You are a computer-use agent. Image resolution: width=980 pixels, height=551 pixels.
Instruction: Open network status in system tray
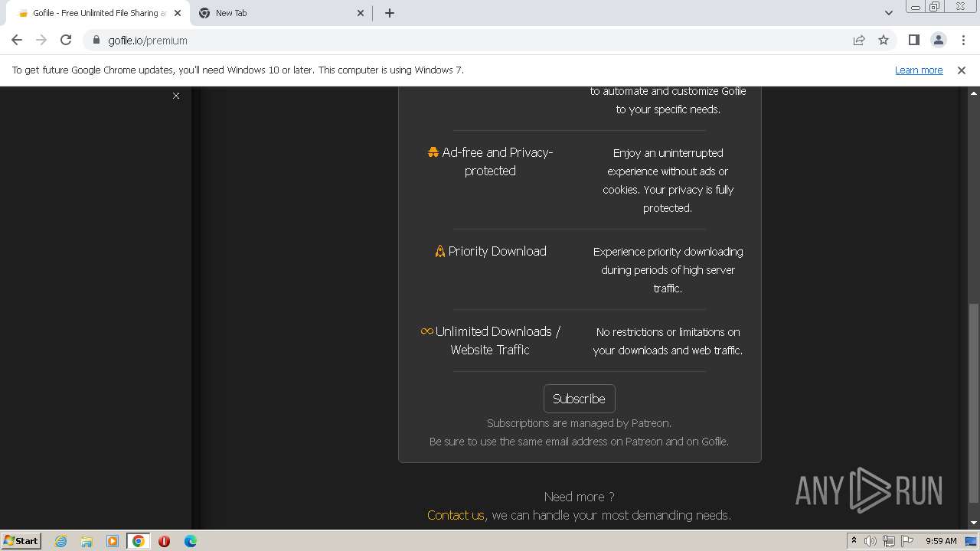[889, 541]
